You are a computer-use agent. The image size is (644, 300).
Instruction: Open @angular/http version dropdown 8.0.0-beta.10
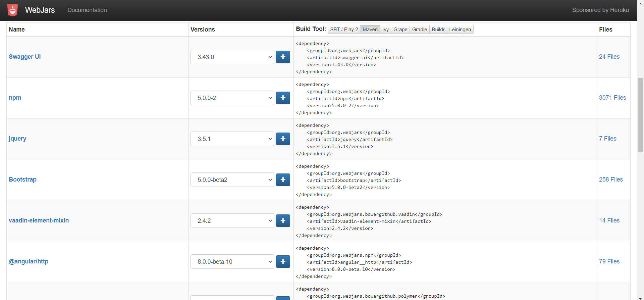coord(232,262)
